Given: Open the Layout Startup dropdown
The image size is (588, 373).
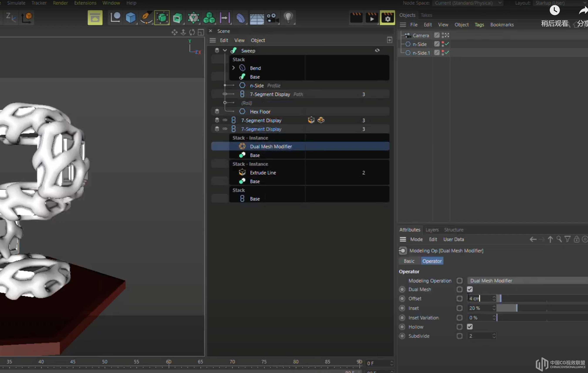Looking at the screenshot, I should [560, 3].
